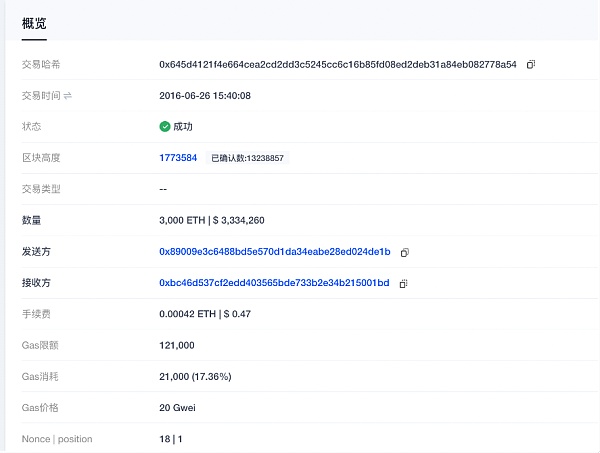Open block height link 1773584

click(178, 158)
